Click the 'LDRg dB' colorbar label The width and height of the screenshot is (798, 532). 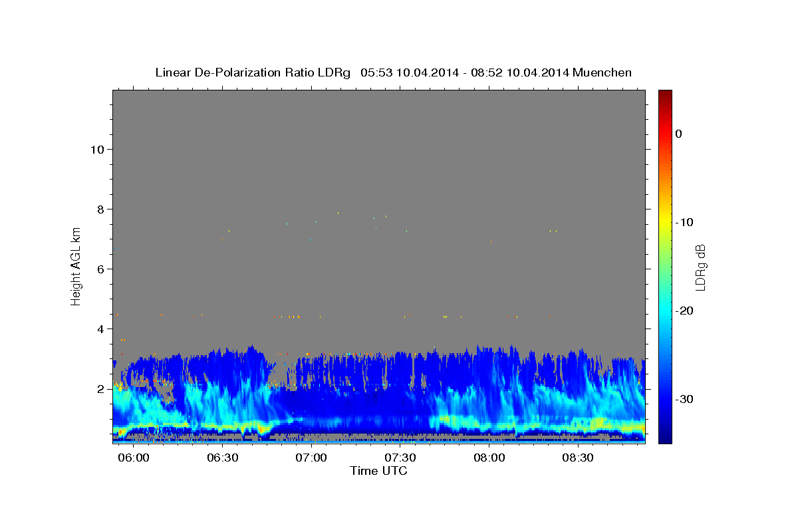(x=700, y=267)
